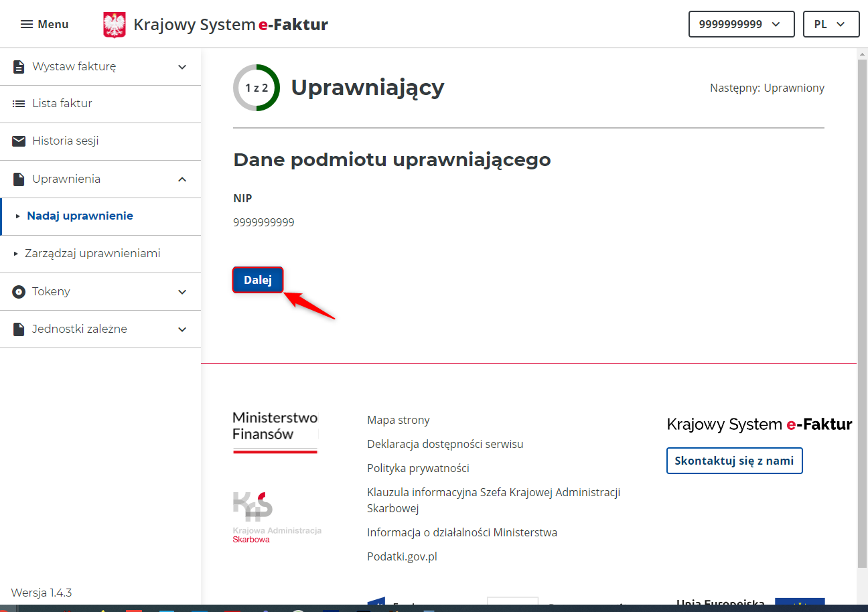Open Informacja o działalności Ministerstwa link

[462, 532]
